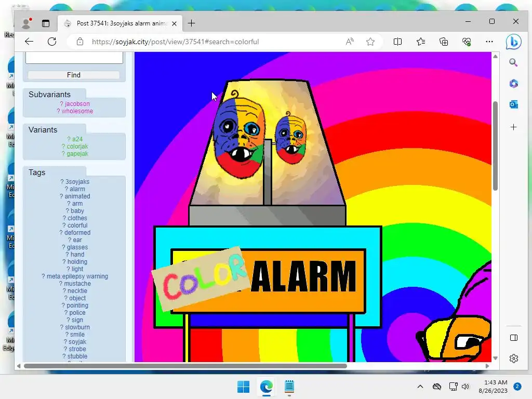Close the Post 37541 tab

click(174, 23)
